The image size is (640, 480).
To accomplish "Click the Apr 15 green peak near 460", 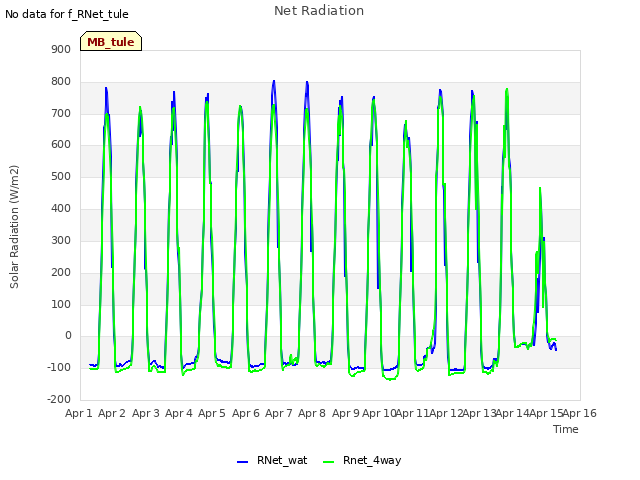I will [540, 189].
